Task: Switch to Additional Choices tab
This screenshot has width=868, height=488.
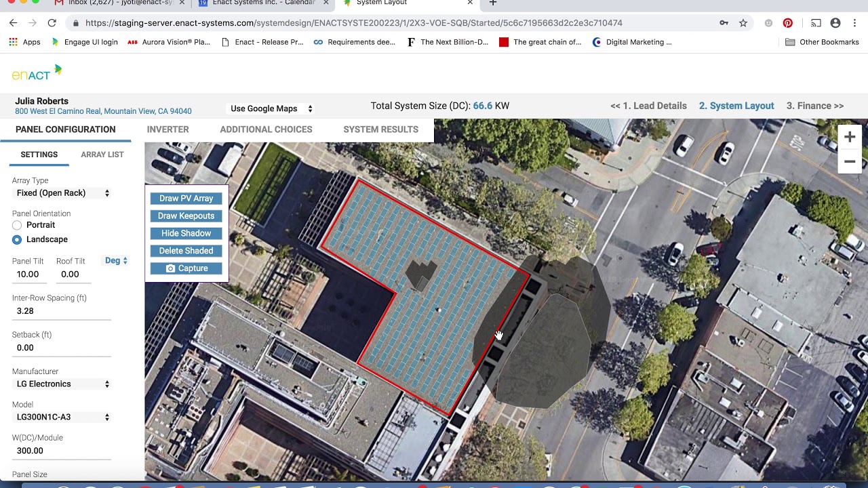Action: pyautogui.click(x=266, y=129)
